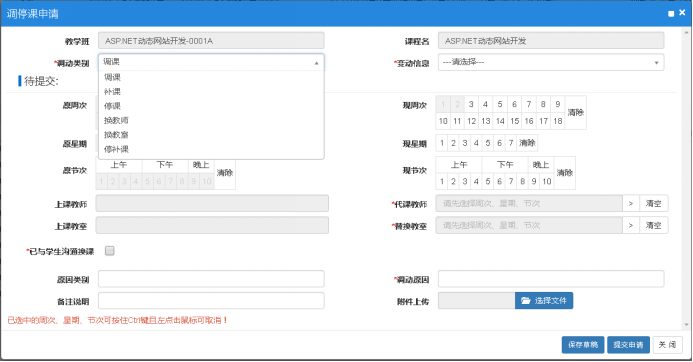Click the 附件上传 file path field
Viewport: 693px width, 362px height.
click(476, 301)
